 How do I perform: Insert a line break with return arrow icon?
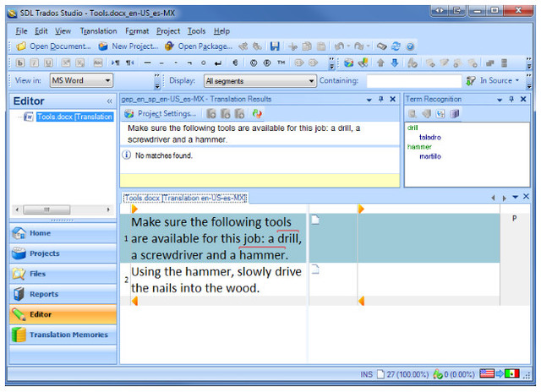pos(218,63)
